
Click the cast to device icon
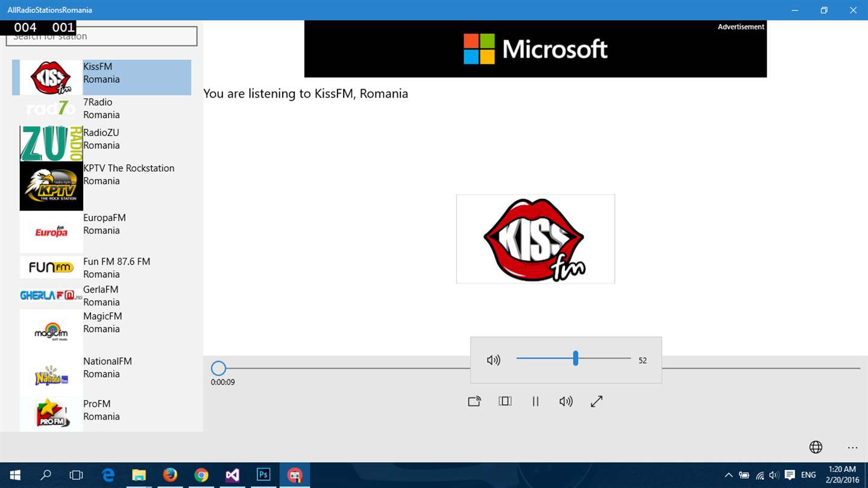coord(474,401)
